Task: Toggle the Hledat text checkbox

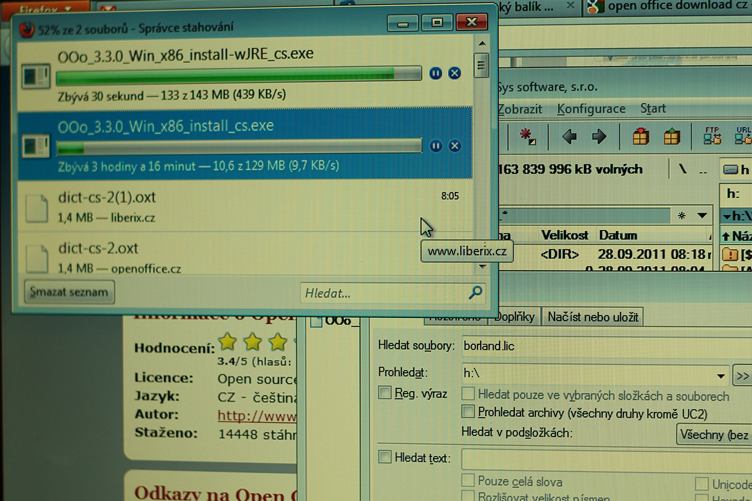Action: click(384, 456)
